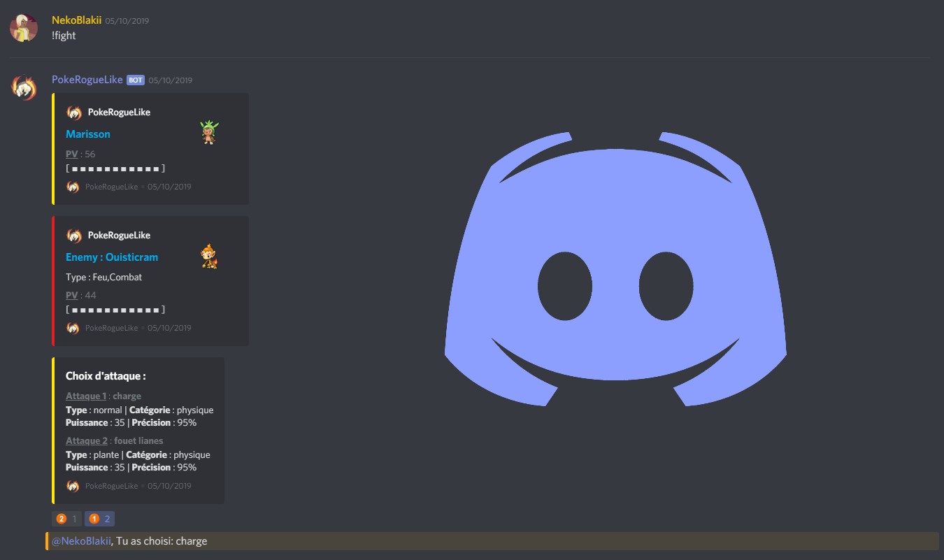944x560 pixels.
Task: Click footer icon in the Marisson embed
Action: point(73,187)
